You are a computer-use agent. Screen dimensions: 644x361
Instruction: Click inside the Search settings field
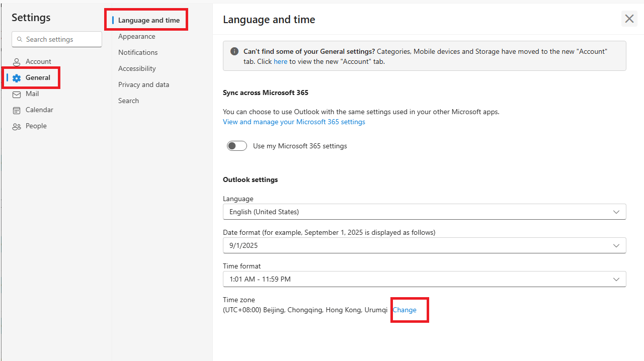click(56, 39)
